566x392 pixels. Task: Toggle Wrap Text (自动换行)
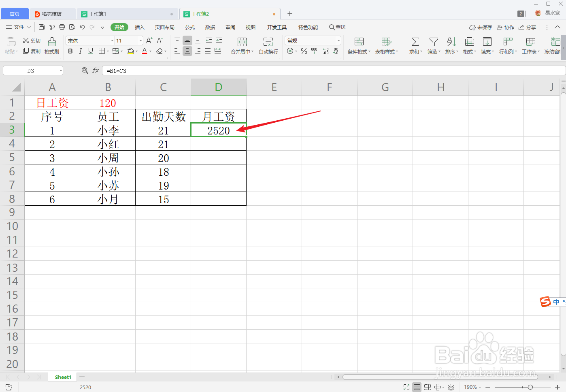click(x=268, y=45)
